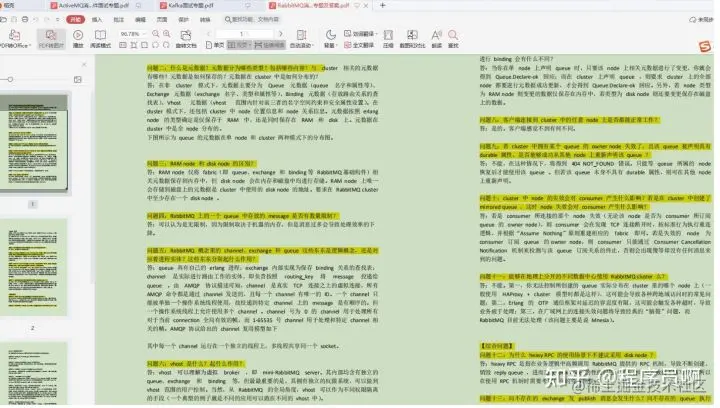Viewport: 720px width, 408px height.
Task: Click the 查找 search icon
Action: coord(453,35)
